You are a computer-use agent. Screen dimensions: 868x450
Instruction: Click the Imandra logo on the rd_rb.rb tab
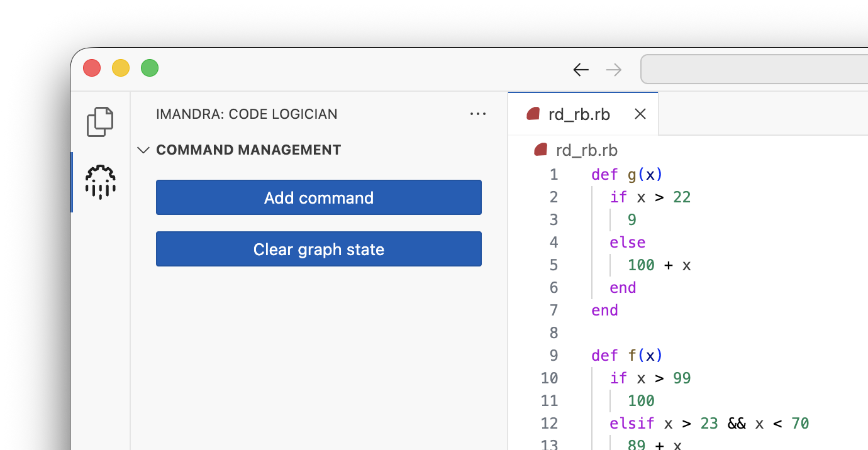(533, 114)
